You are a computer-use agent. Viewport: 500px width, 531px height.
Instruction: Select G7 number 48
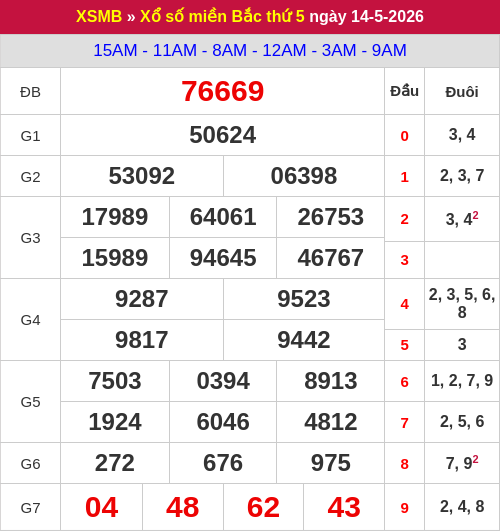tap(183, 507)
